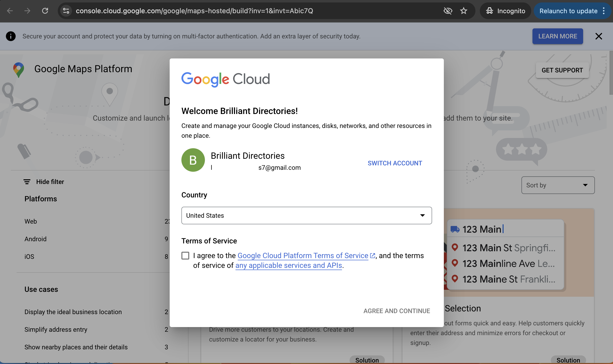Image resolution: width=613 pixels, height=364 pixels.
Task: Click the LEARN MORE banner button
Action: (x=557, y=36)
